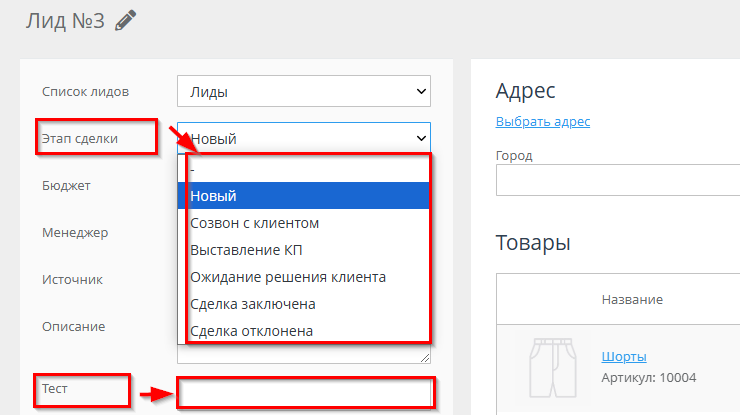Click the Лид №3 page title

click(64, 20)
